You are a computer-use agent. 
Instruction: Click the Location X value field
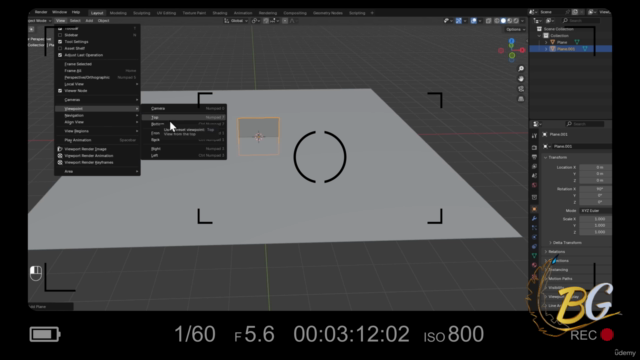595,167
